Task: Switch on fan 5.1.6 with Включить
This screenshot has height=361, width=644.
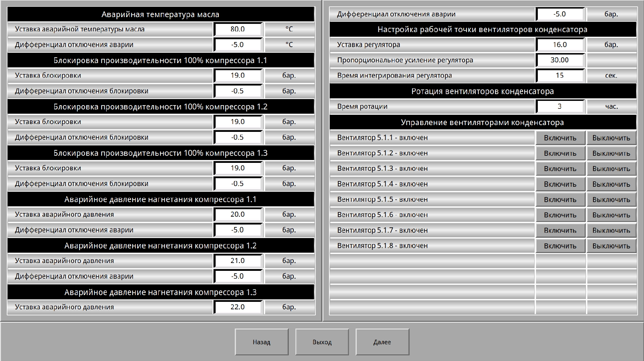Action: tap(560, 215)
